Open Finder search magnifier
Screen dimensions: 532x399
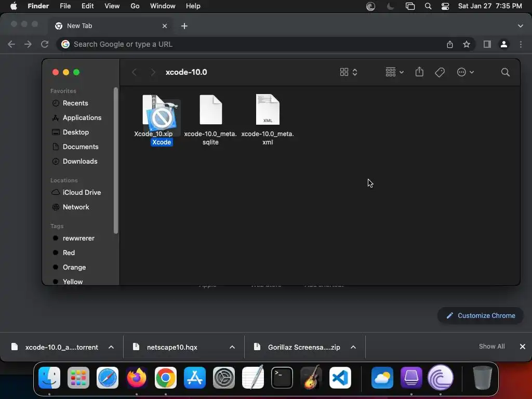(505, 72)
